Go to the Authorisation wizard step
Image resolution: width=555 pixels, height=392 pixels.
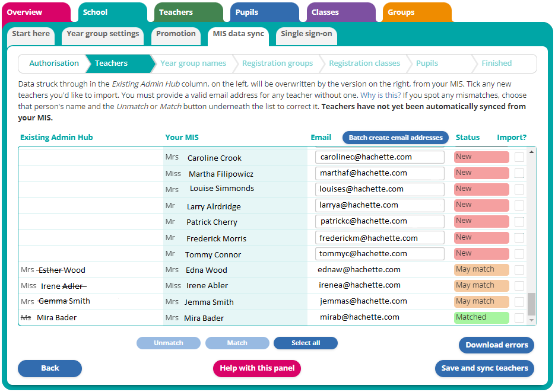[54, 63]
